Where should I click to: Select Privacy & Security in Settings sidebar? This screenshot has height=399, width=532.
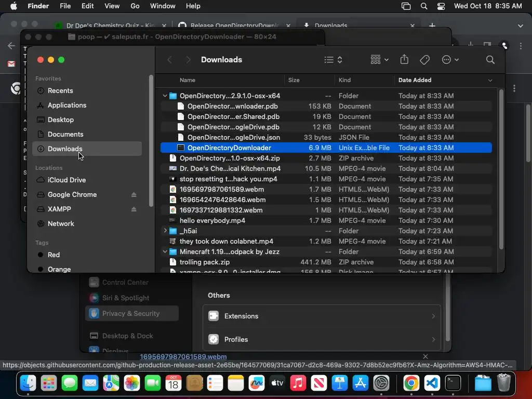(132, 313)
